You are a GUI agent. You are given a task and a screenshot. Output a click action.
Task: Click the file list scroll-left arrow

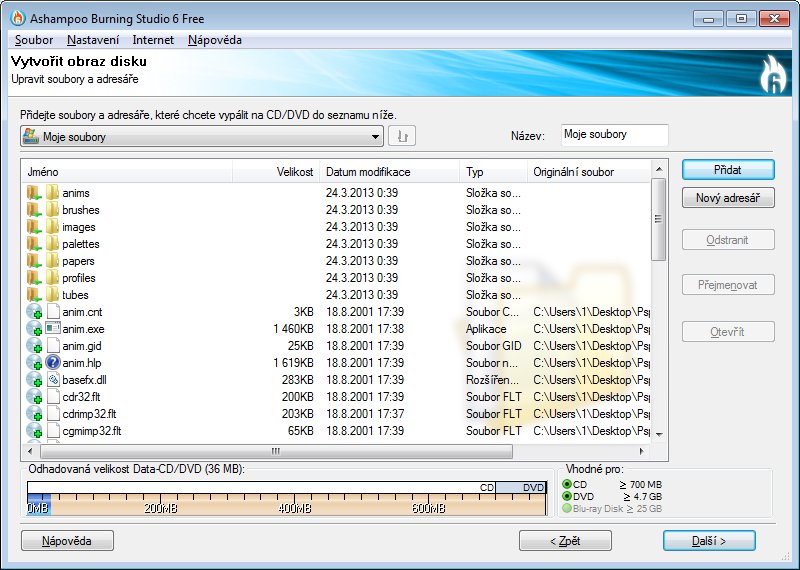pyautogui.click(x=30, y=451)
